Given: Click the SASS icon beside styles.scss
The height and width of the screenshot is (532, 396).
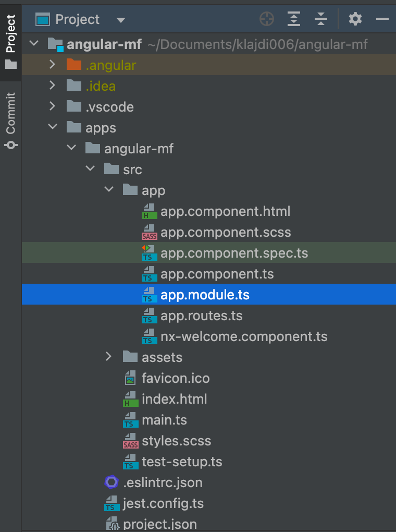Looking at the screenshot, I should point(131,441).
